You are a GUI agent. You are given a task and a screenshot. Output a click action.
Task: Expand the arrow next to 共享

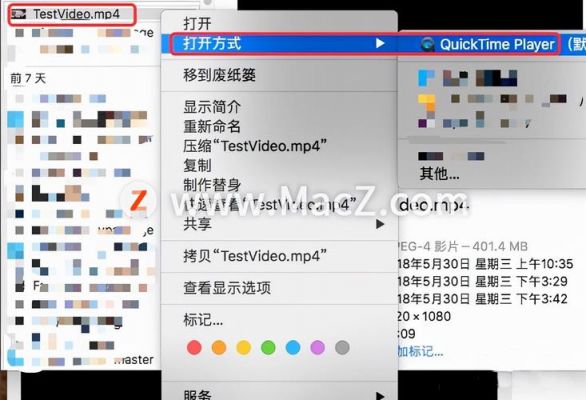click(380, 224)
